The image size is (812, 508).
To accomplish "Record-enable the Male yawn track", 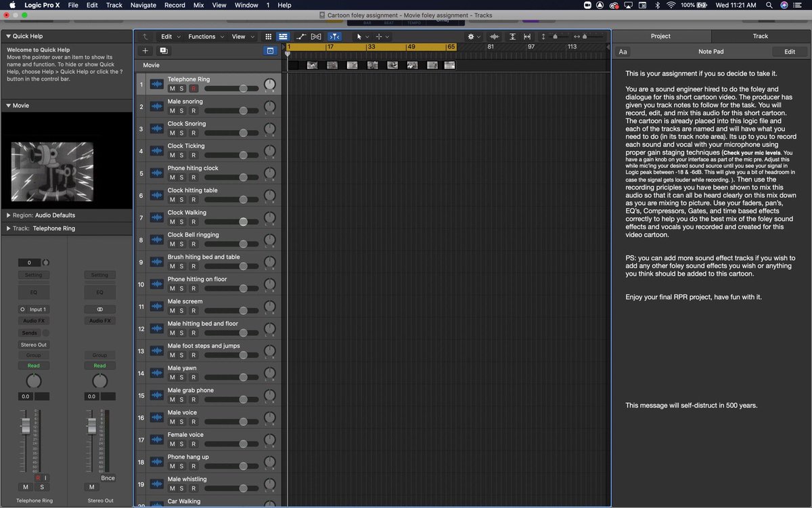I will [193, 378].
